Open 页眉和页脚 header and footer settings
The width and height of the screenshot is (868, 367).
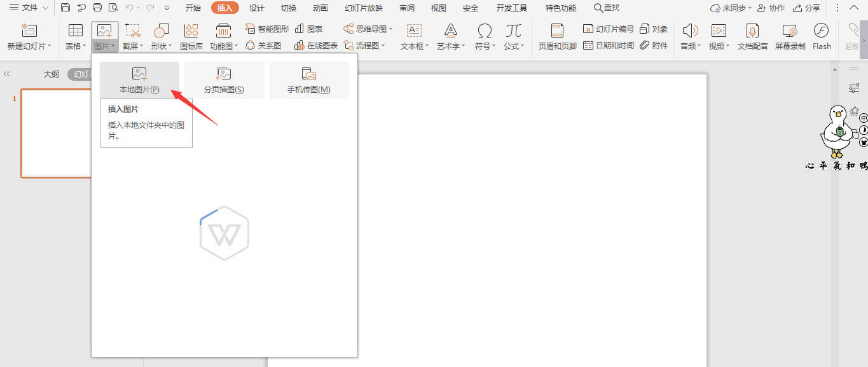[x=557, y=36]
